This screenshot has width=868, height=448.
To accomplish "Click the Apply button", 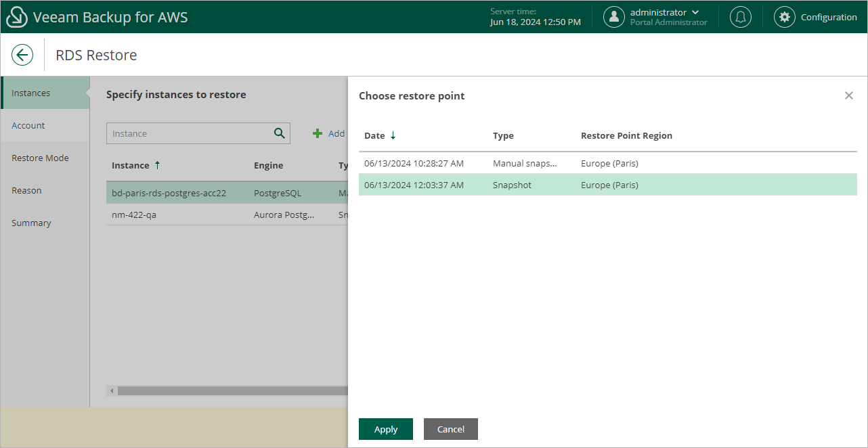I will pyautogui.click(x=386, y=429).
